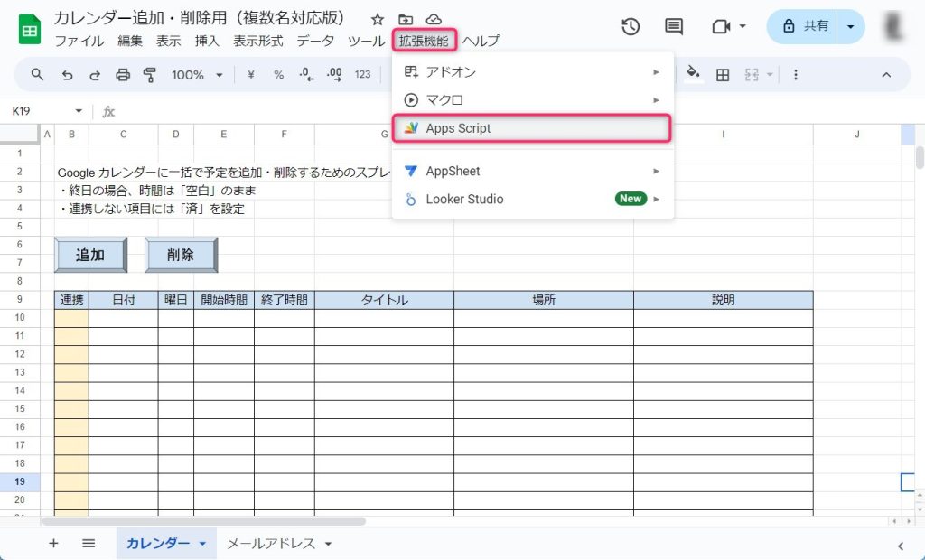Click the undo arrow icon
The image size is (925, 560).
pyautogui.click(x=66, y=75)
